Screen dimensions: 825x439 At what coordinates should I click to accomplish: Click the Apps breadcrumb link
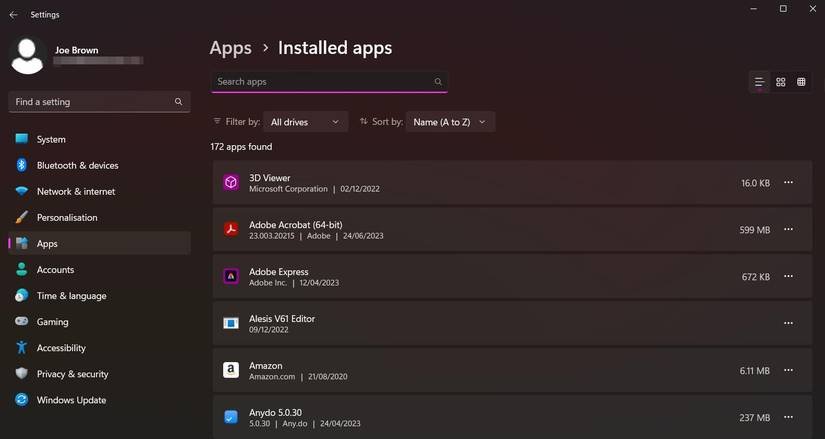[230, 48]
